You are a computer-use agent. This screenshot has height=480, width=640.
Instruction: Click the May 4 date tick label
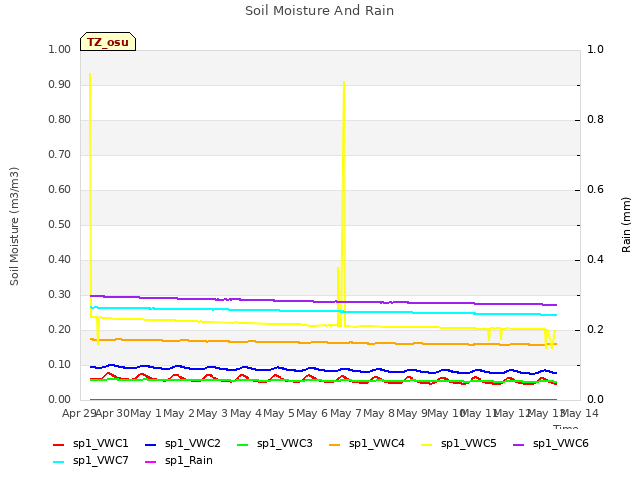pyautogui.click(x=246, y=414)
